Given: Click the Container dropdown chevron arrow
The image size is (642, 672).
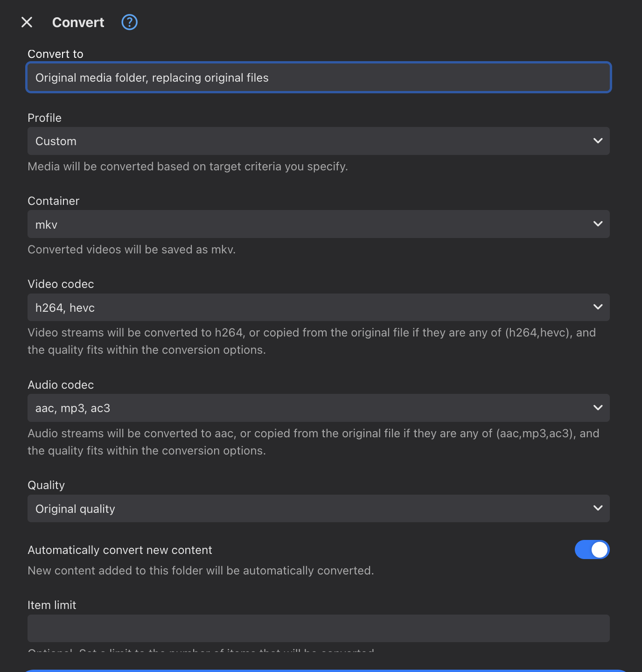Looking at the screenshot, I should [x=598, y=224].
